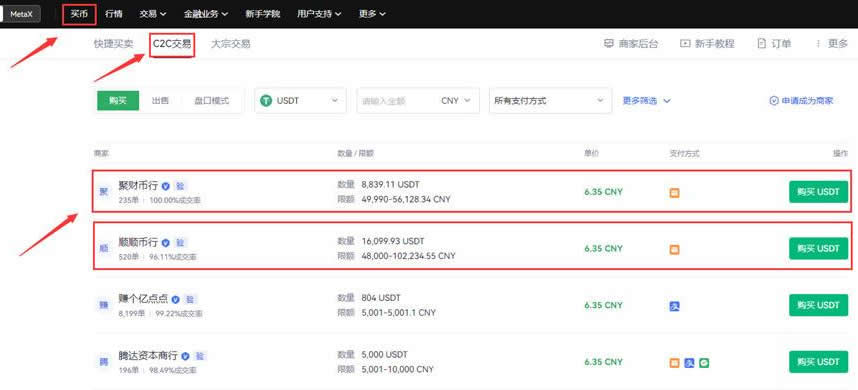This screenshot has width=858, height=390.
Task: Open the USDT coin selector dropdown
Action: pyautogui.click(x=300, y=101)
